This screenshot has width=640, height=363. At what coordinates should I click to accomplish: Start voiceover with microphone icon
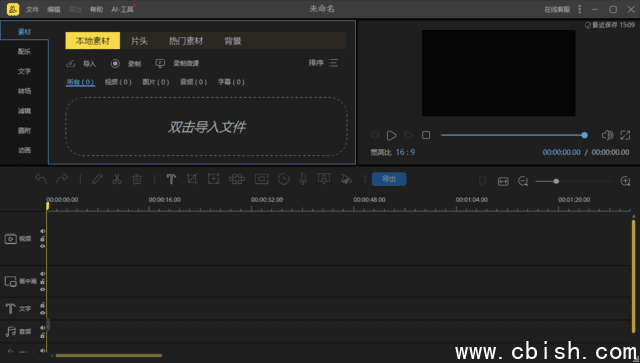pos(303,179)
